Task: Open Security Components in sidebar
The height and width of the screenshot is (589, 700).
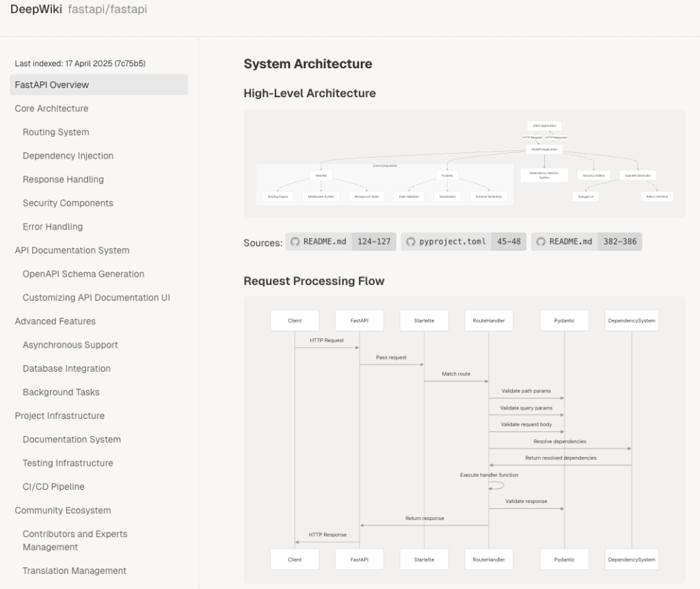Action: (68, 203)
